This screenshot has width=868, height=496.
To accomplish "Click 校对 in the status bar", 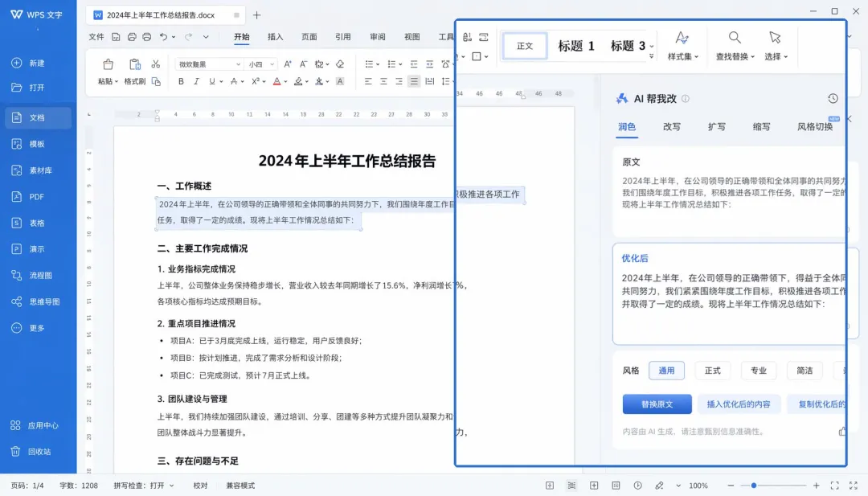I will pos(200,486).
